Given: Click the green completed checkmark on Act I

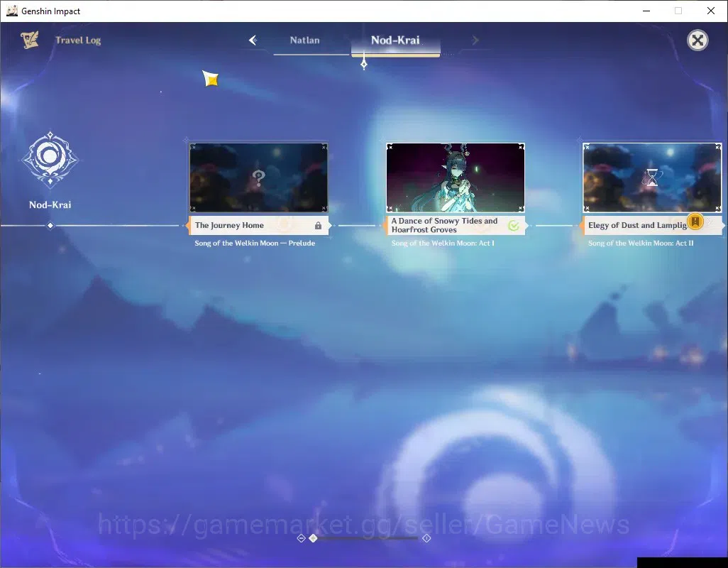Looking at the screenshot, I should 514,226.
